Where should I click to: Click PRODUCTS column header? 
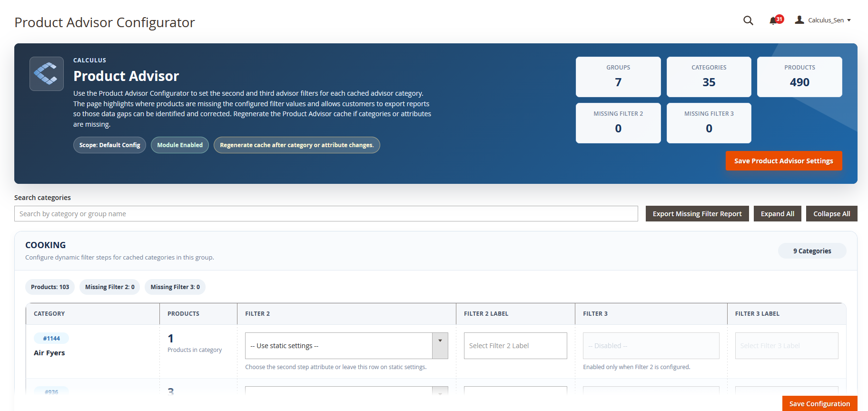[x=183, y=314]
